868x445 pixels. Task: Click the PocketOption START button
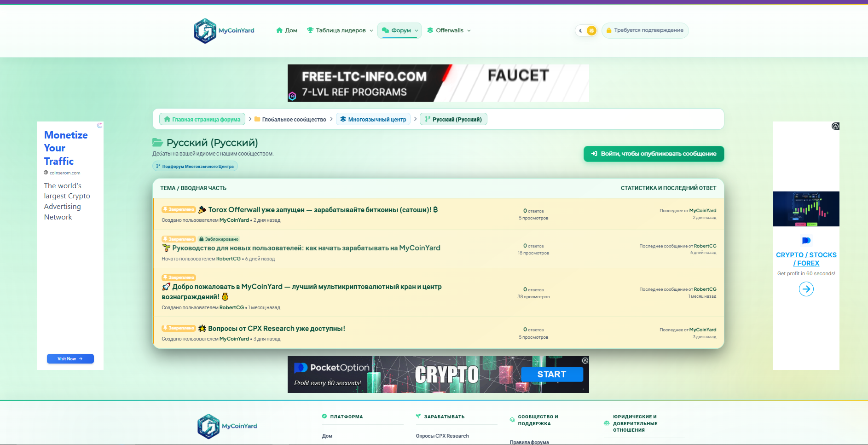click(x=552, y=374)
